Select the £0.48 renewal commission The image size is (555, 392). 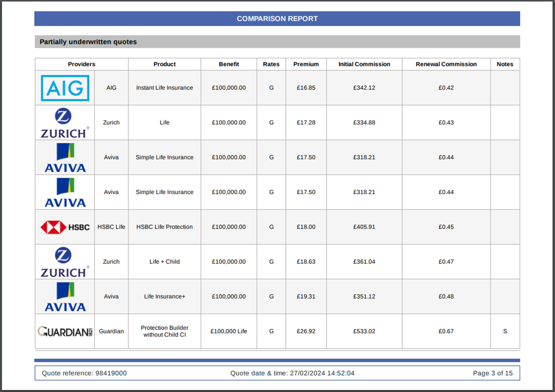(x=446, y=297)
